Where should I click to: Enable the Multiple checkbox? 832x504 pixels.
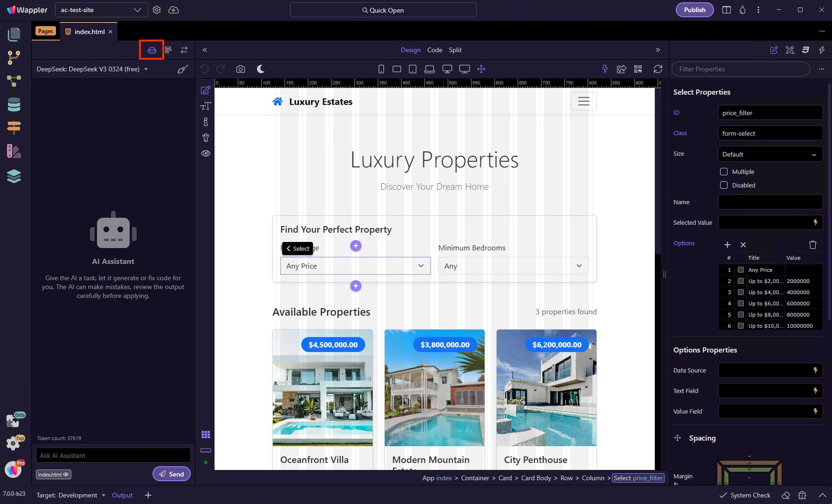tap(724, 172)
